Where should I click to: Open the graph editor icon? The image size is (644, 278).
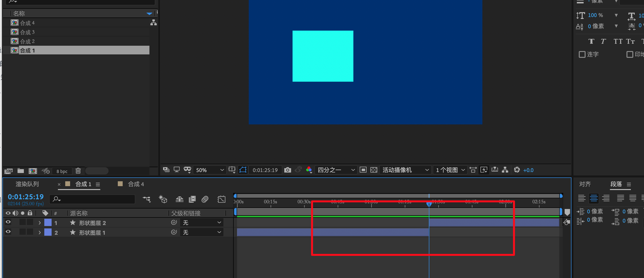pos(221,199)
